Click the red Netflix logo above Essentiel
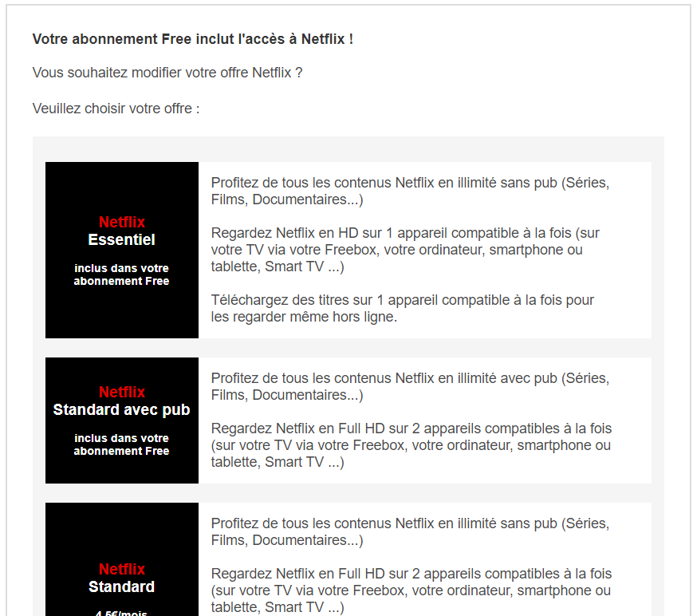Screen dimensions: 693x616 point(121,222)
